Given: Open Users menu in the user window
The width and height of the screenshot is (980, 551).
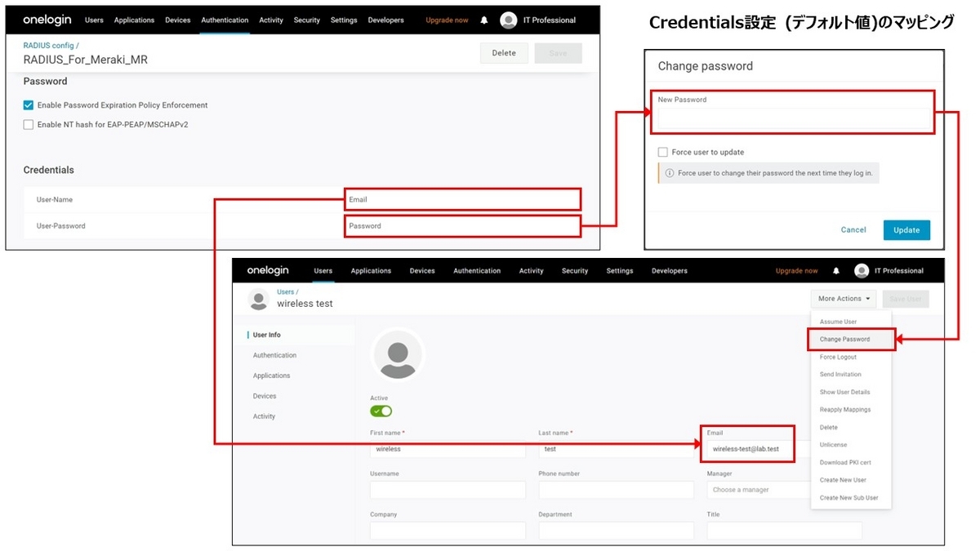Looking at the screenshot, I should pos(323,271).
